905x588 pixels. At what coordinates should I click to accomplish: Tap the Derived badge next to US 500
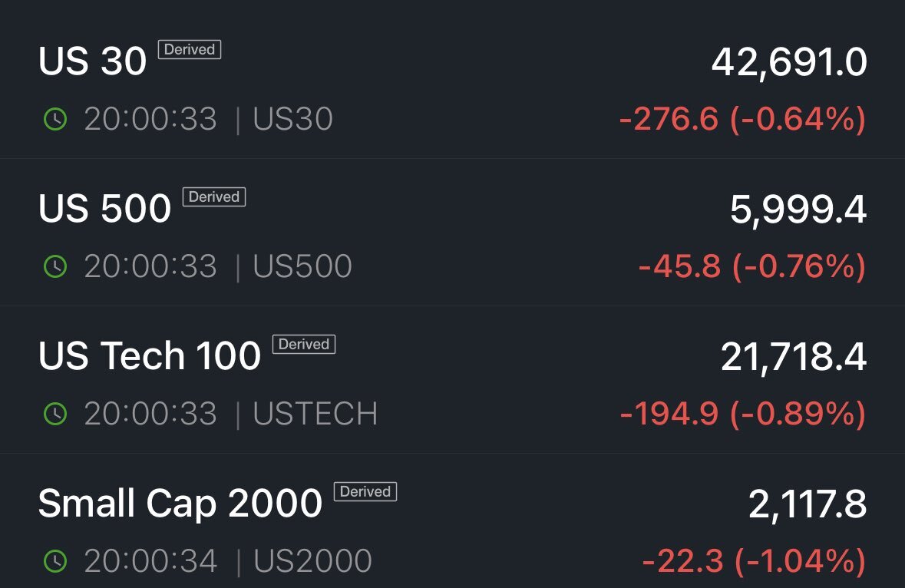click(x=214, y=197)
